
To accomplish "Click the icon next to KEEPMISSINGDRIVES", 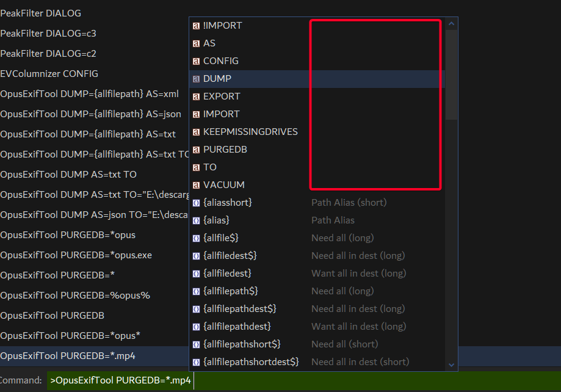I will click(x=196, y=132).
